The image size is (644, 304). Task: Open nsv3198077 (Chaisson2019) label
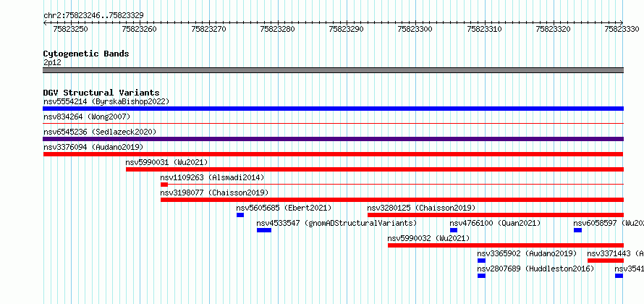214,193
